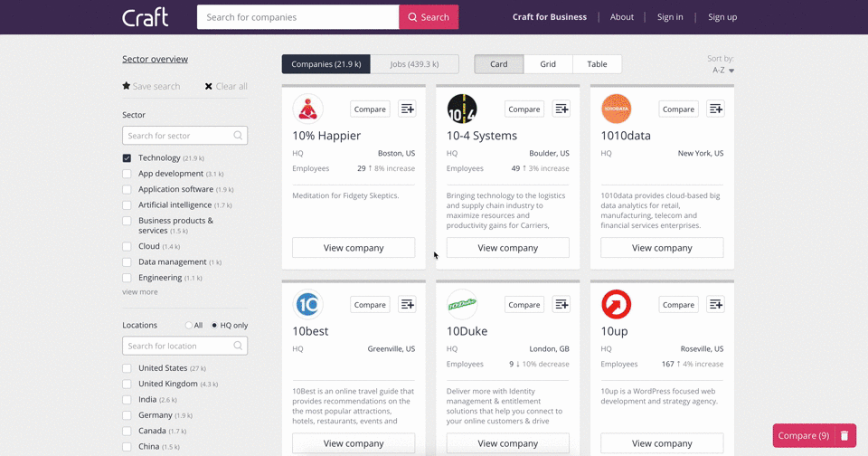Screen dimensions: 868x456
Task: Click the 10up company name
Action: 615,331
